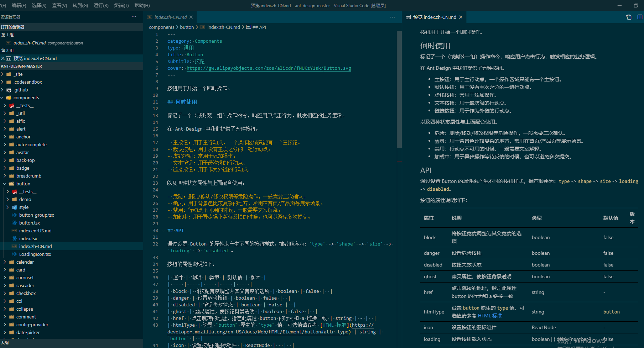Close the 预览 index.zh-CN.md preview tab
The image size is (644, 348).
click(x=461, y=17)
